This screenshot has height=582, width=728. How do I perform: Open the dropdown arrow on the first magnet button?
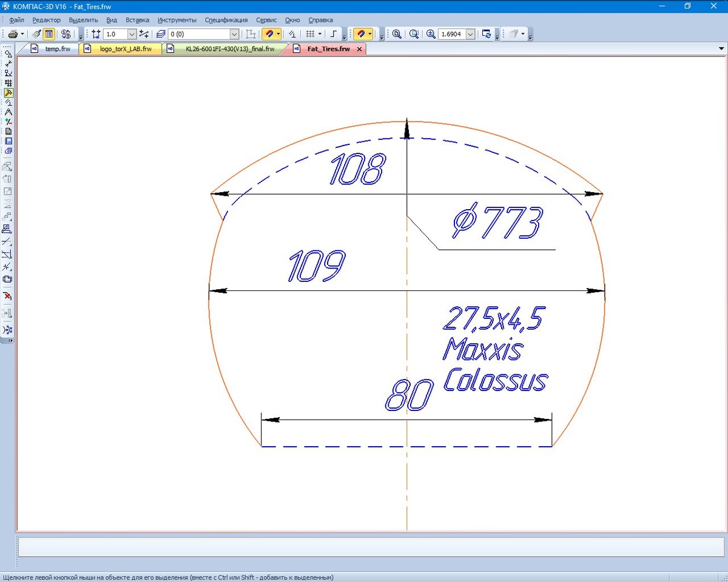click(278, 34)
